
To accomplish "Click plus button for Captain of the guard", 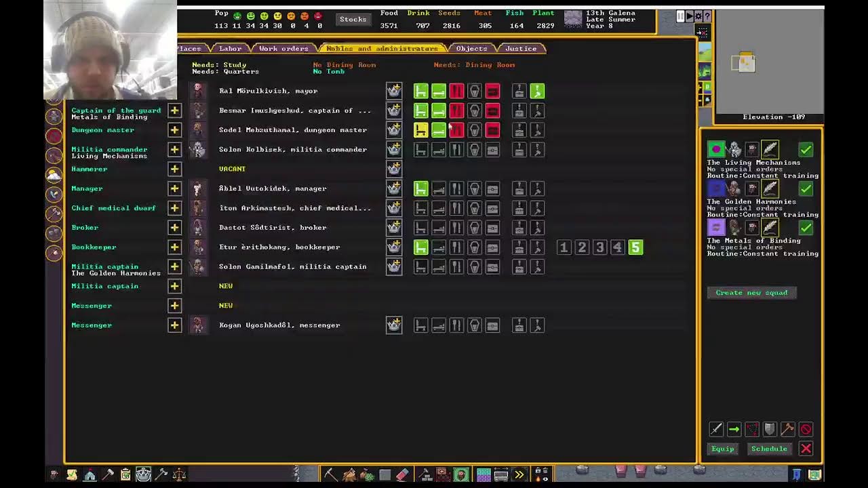I will (x=174, y=110).
